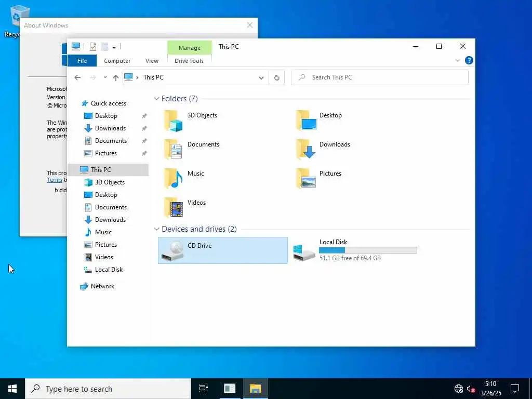Open the address bar history dropdown
The height and width of the screenshot is (399, 532).
pyautogui.click(x=261, y=78)
